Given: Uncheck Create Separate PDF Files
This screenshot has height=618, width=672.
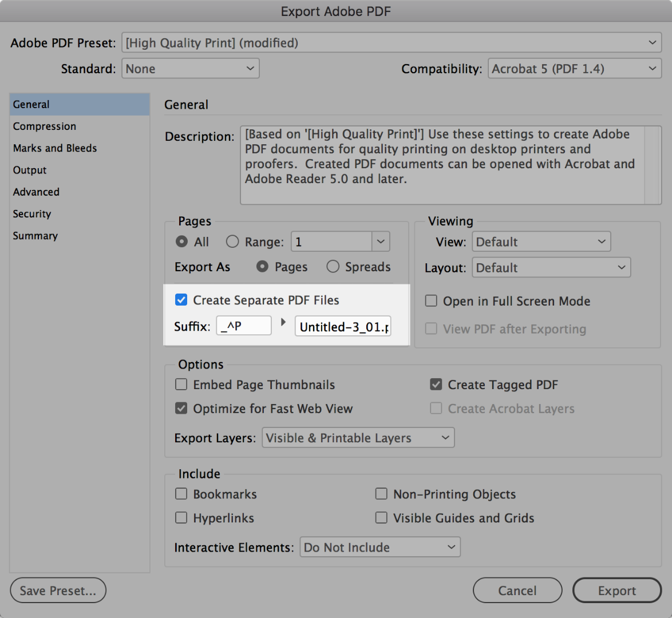Looking at the screenshot, I should coord(181,300).
